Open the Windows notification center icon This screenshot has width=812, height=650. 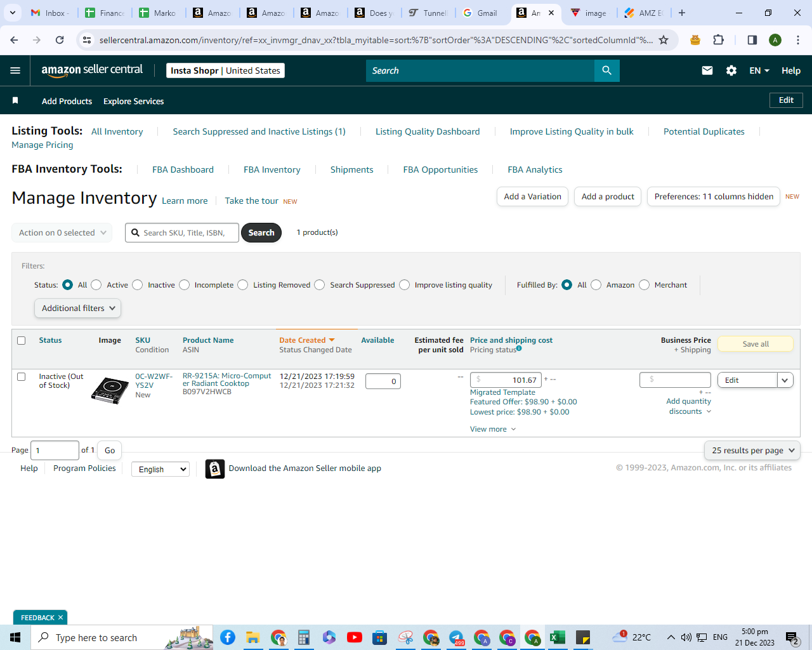[x=792, y=637]
